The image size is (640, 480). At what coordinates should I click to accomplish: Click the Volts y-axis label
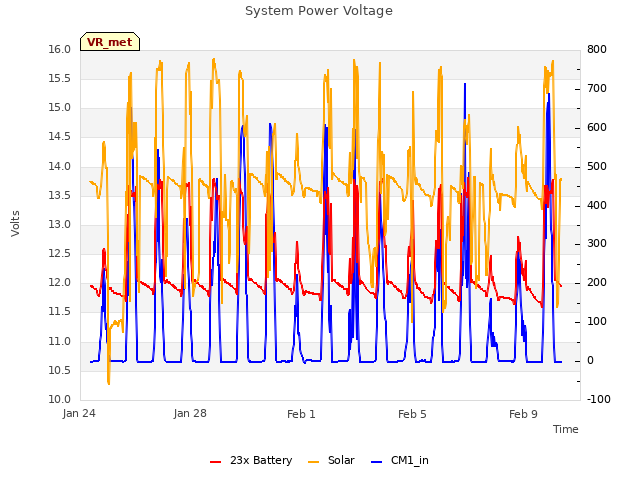pyautogui.click(x=15, y=224)
